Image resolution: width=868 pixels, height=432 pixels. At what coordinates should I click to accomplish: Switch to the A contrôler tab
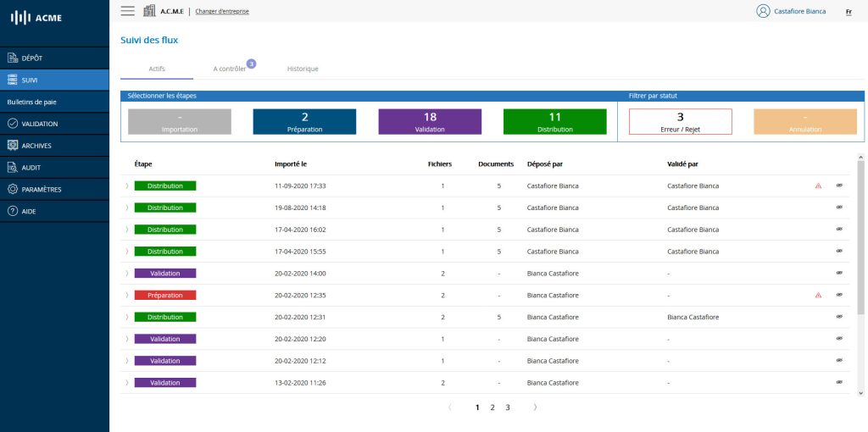coord(230,69)
